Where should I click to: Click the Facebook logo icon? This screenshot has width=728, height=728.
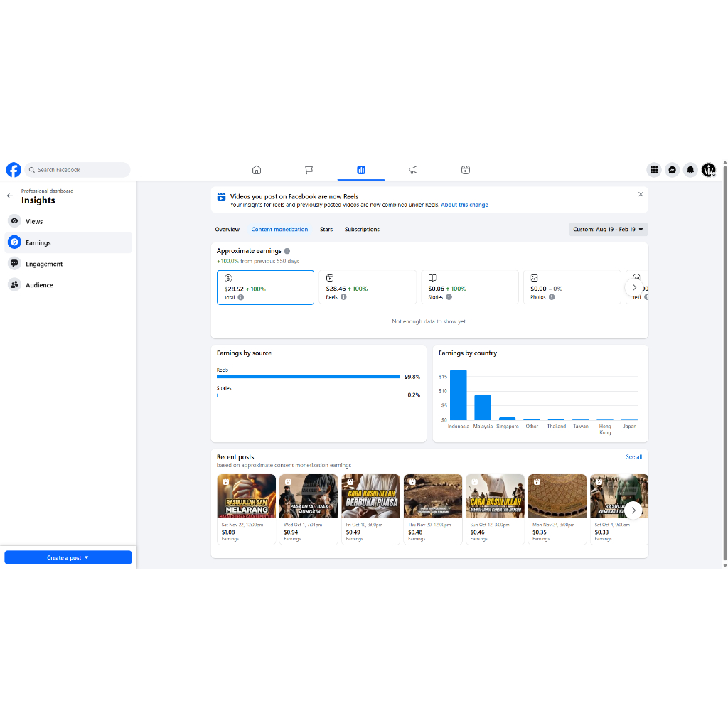14,170
